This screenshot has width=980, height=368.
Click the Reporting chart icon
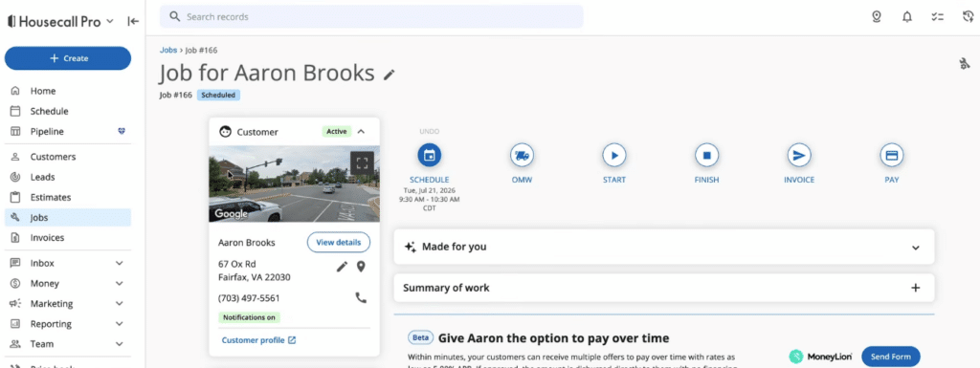click(15, 324)
